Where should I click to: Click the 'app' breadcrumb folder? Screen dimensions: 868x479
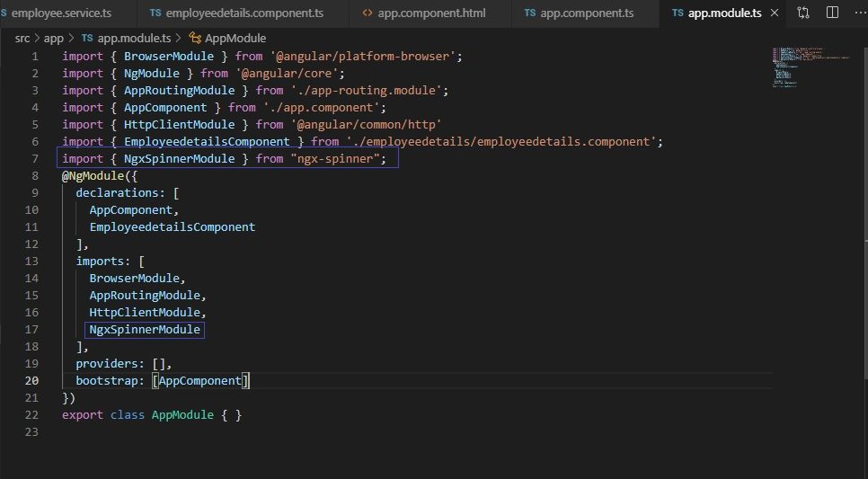(x=54, y=39)
